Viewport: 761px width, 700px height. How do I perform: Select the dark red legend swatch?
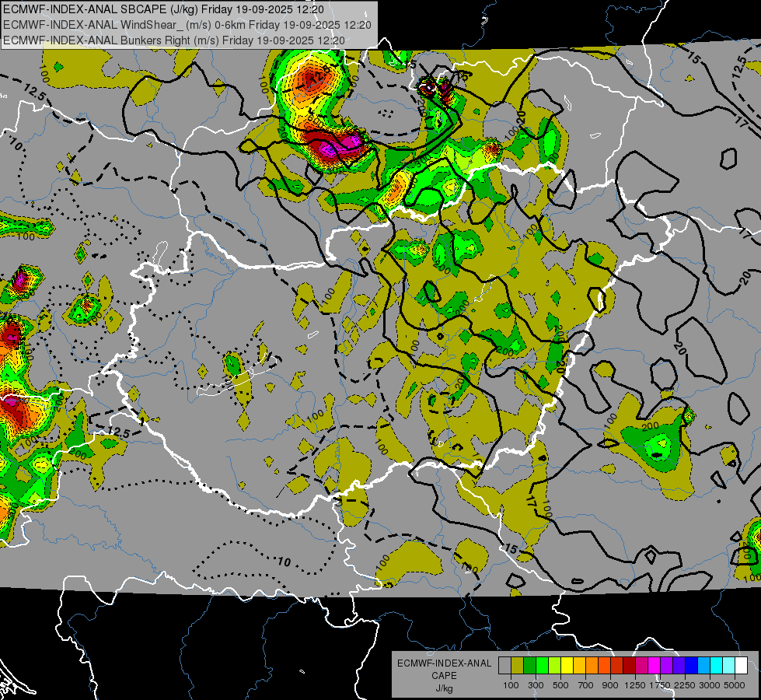(629, 666)
